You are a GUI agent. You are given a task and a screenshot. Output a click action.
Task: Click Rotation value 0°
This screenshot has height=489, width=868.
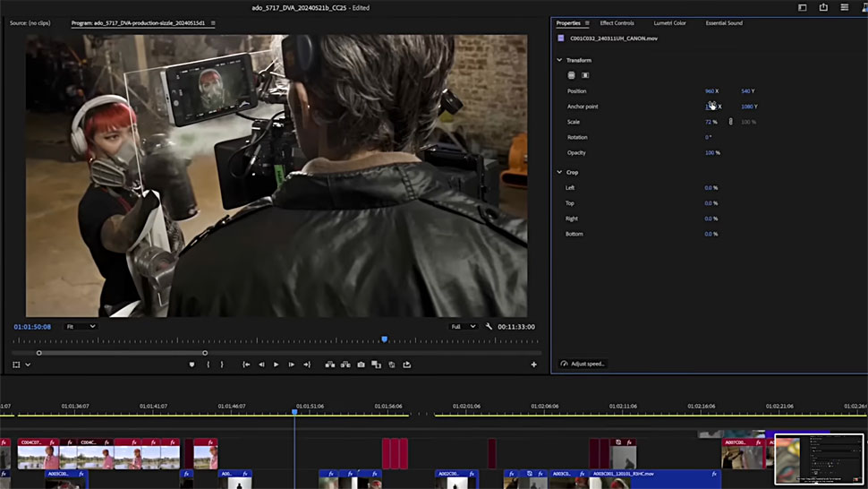pos(708,137)
